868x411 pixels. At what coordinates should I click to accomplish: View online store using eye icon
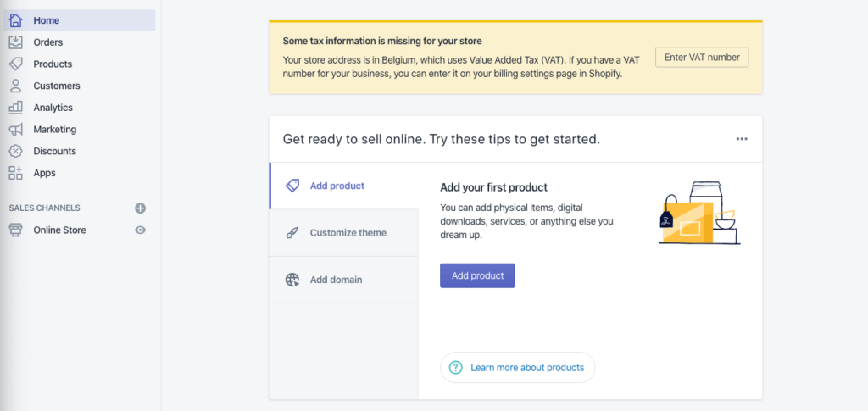click(x=141, y=230)
